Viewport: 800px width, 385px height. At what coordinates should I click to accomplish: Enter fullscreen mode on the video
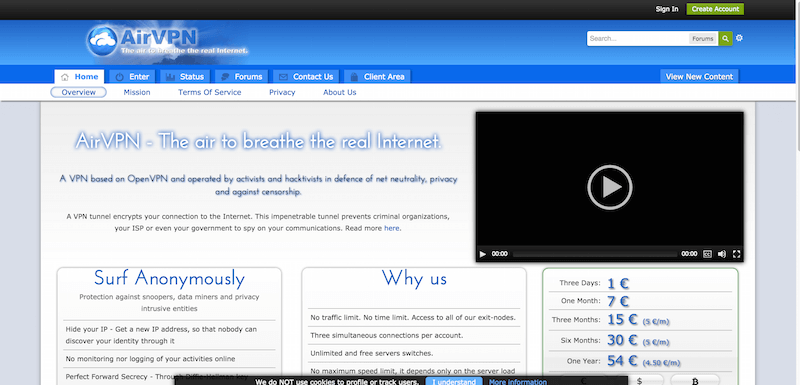coord(736,254)
